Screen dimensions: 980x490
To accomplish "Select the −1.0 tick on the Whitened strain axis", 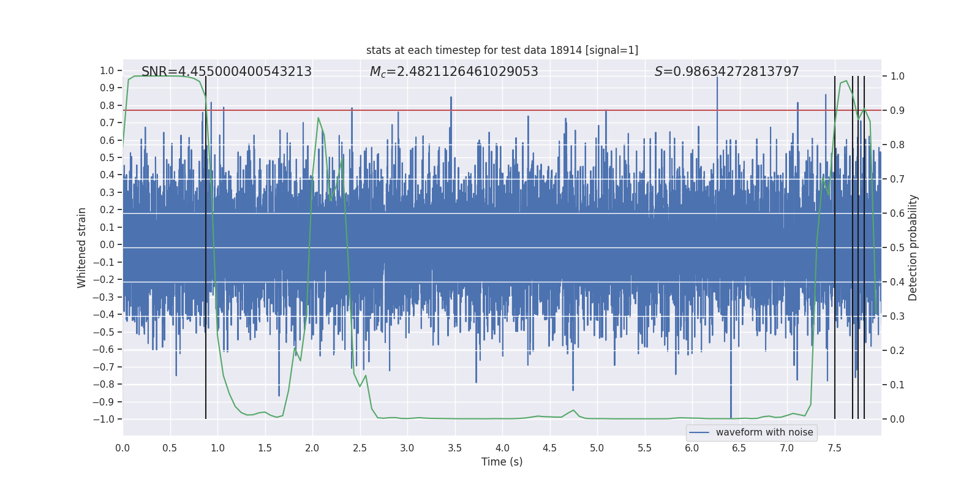I will pos(104,419).
